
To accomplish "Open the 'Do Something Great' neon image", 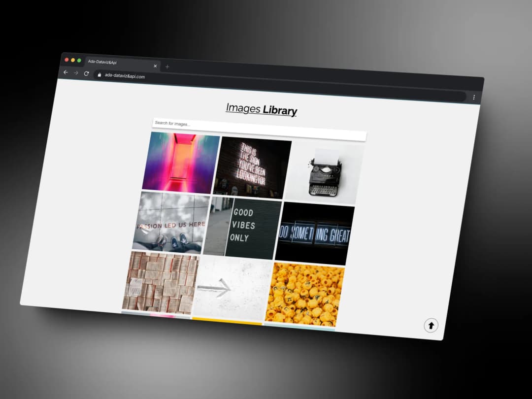I will tap(315, 234).
